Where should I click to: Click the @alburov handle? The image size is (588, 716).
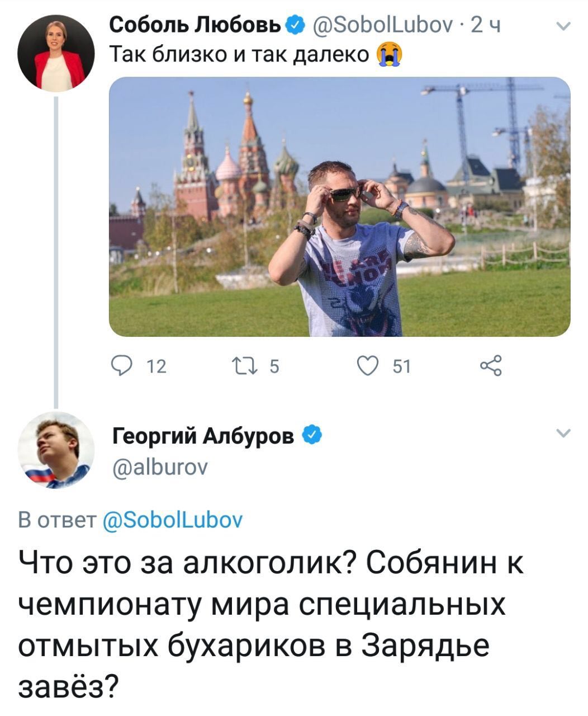point(160,465)
